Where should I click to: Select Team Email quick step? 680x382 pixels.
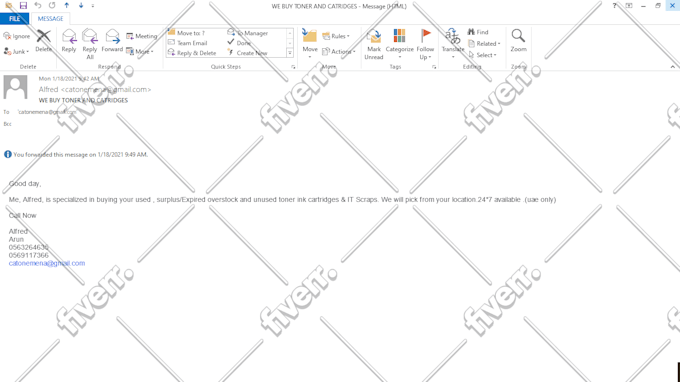tap(188, 43)
